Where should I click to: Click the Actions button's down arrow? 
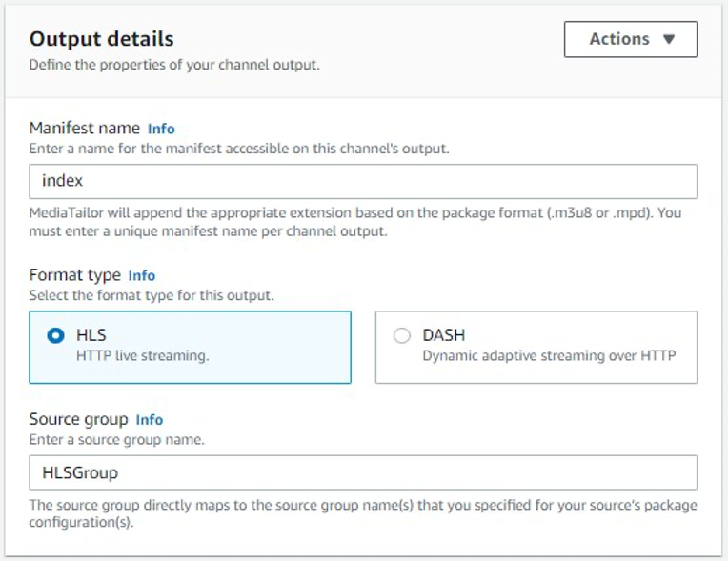click(x=669, y=40)
